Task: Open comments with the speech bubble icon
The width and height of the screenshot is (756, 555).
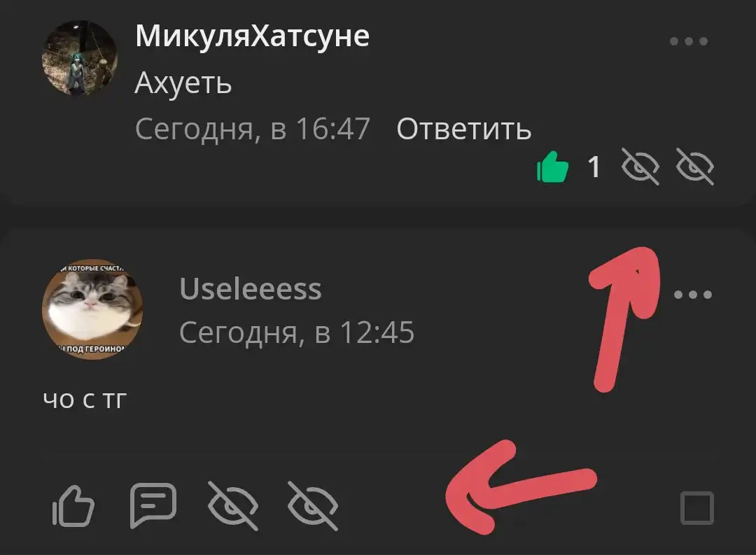Action: (153, 505)
